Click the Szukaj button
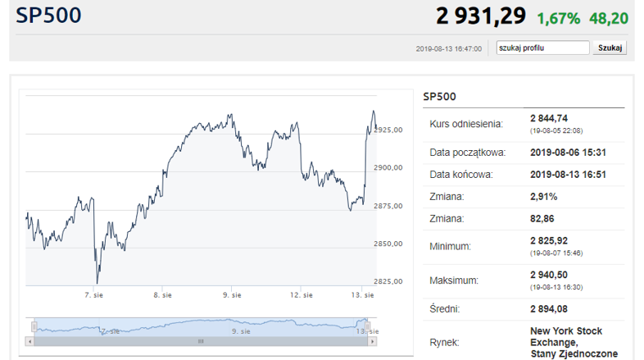Viewport: 644px width, 360px height. pos(610,48)
